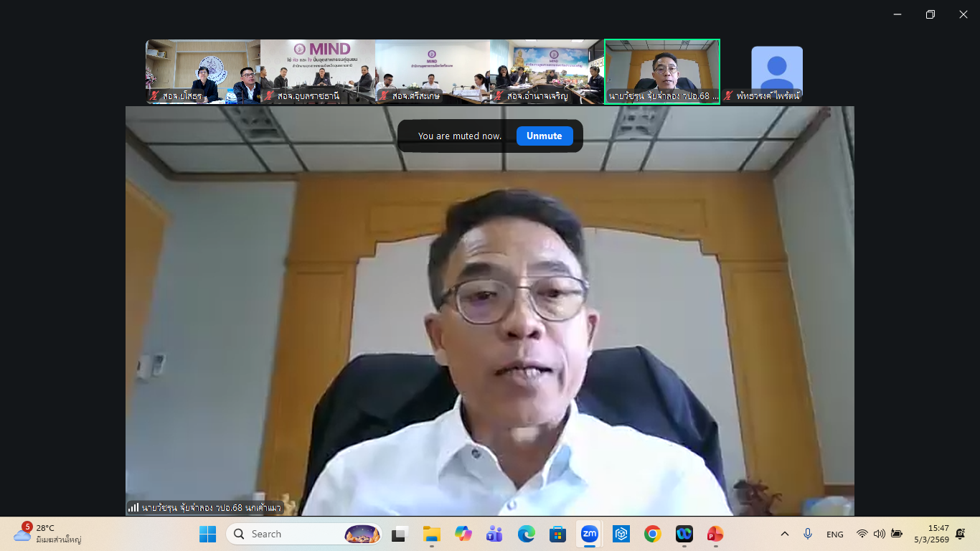Open Microsoft Store from the taskbar
This screenshot has height=551, width=980.
pyautogui.click(x=557, y=534)
